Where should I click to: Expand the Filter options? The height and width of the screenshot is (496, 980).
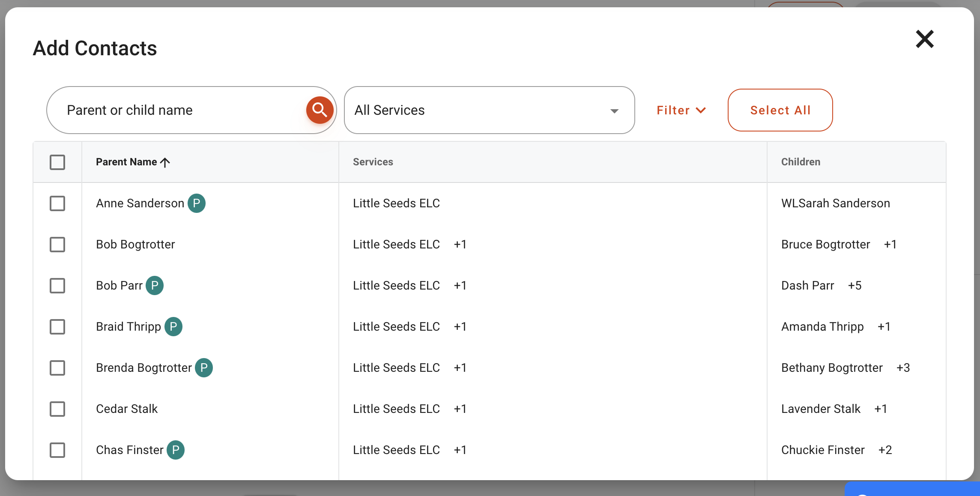click(x=681, y=110)
